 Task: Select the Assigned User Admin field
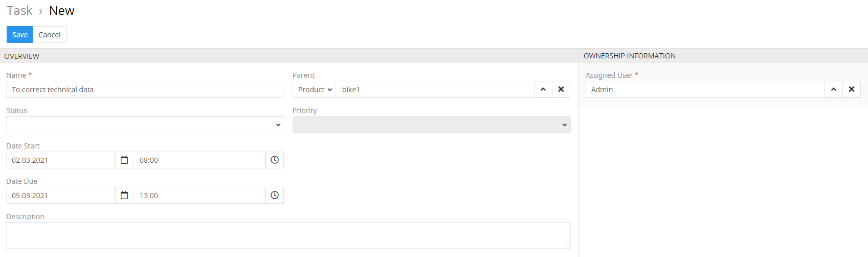pyautogui.click(x=705, y=90)
